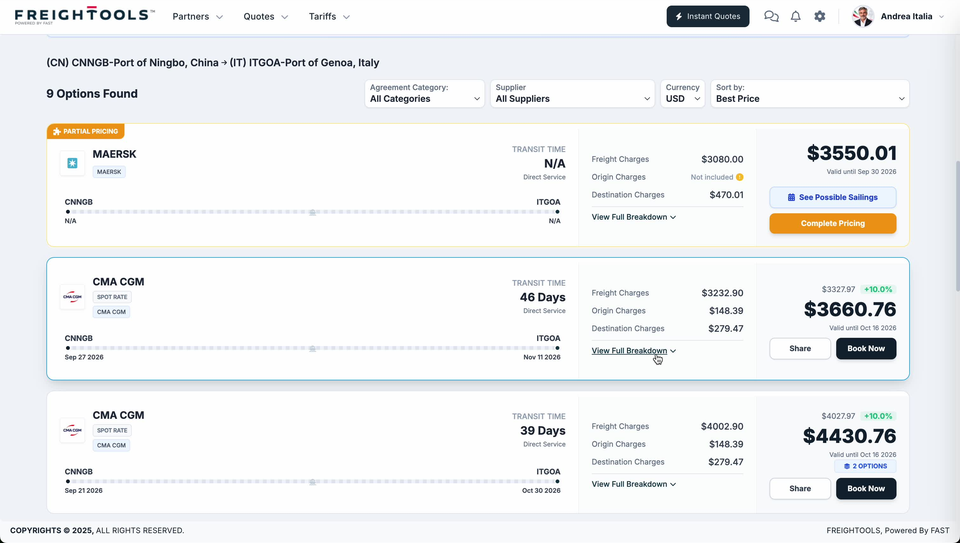
Task: Open the notifications bell
Action: pyautogui.click(x=795, y=17)
